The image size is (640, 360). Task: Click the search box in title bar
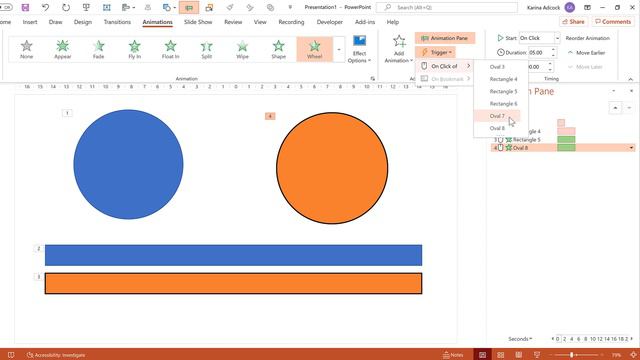click(447, 7)
